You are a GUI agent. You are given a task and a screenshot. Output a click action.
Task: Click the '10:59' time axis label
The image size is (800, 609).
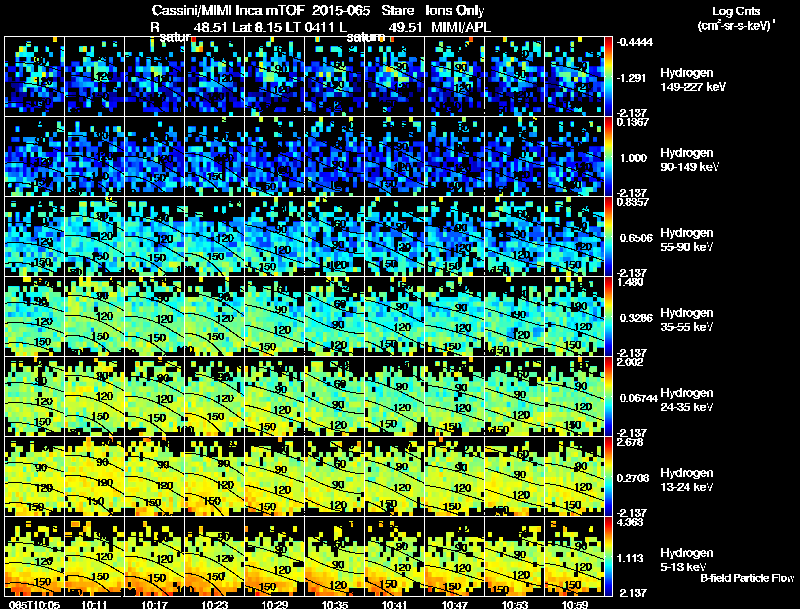[x=574, y=604]
